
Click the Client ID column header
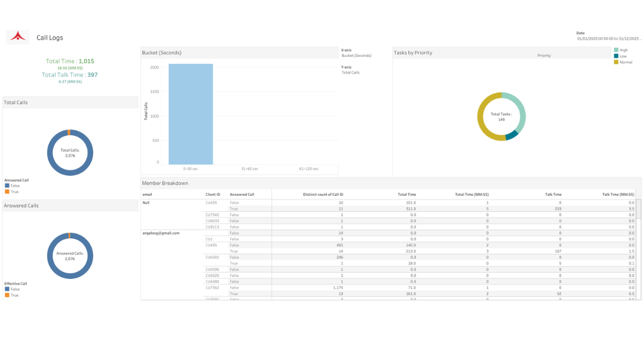click(x=213, y=194)
